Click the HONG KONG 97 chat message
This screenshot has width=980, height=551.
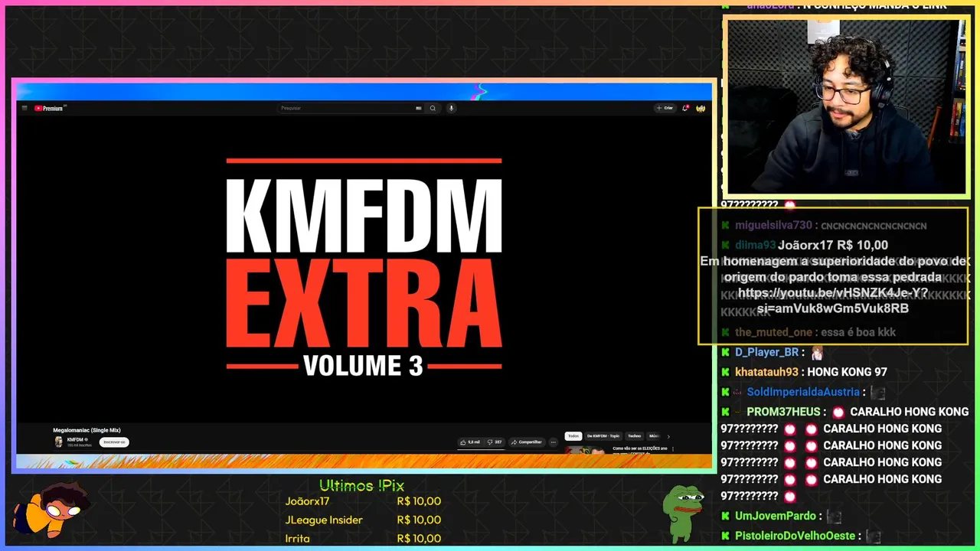[x=847, y=372]
